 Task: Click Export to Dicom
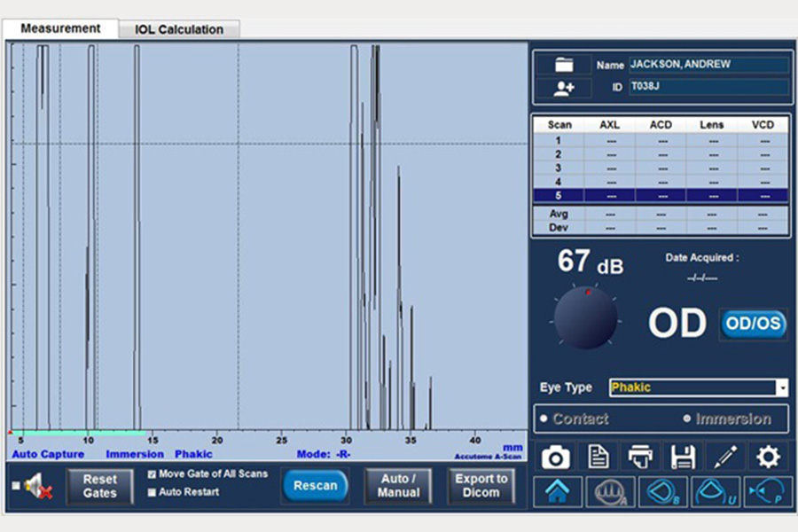tap(481, 486)
